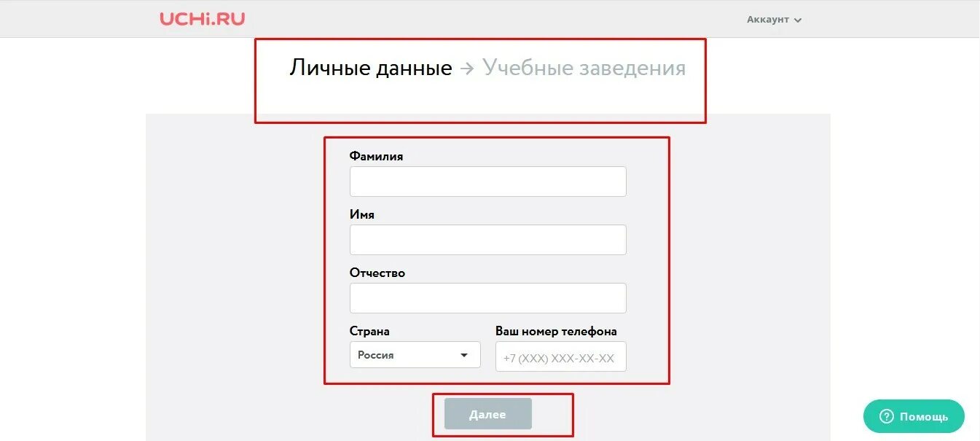This screenshot has height=441, width=980.
Task: Expand the chevron beside Аккаунт
Action: 797,20
